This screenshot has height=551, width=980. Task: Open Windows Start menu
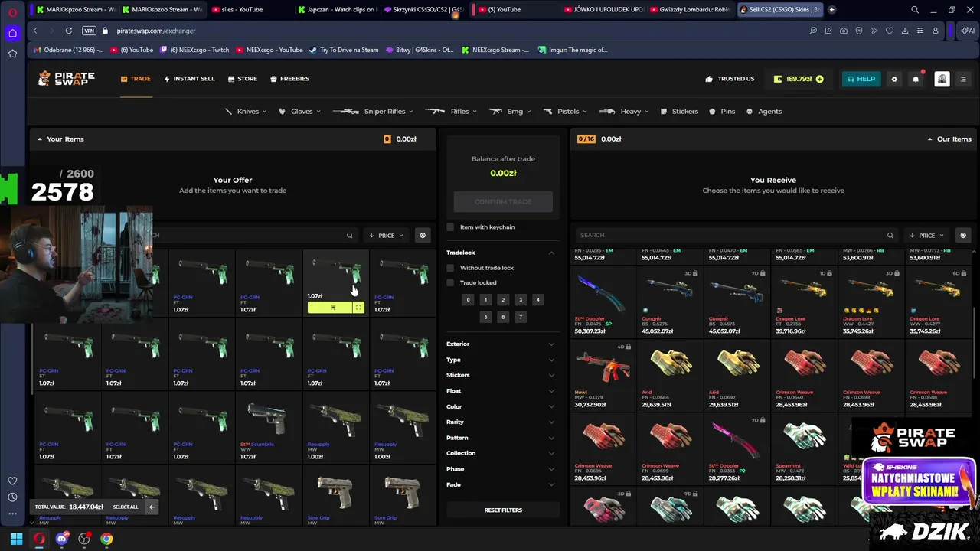[x=16, y=539]
